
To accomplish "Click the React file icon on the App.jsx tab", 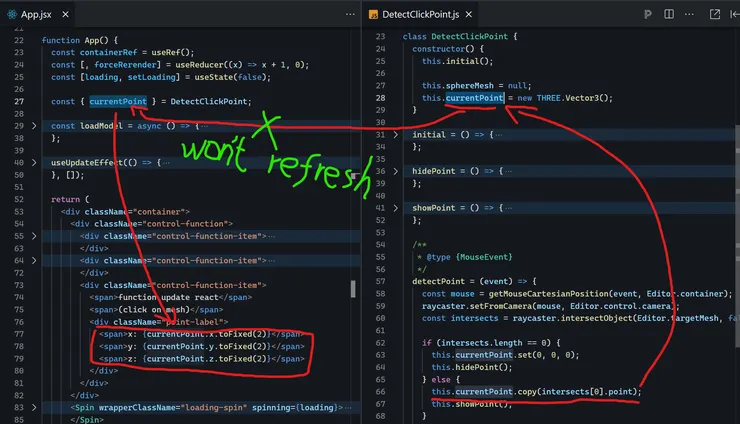I will 12,15.
